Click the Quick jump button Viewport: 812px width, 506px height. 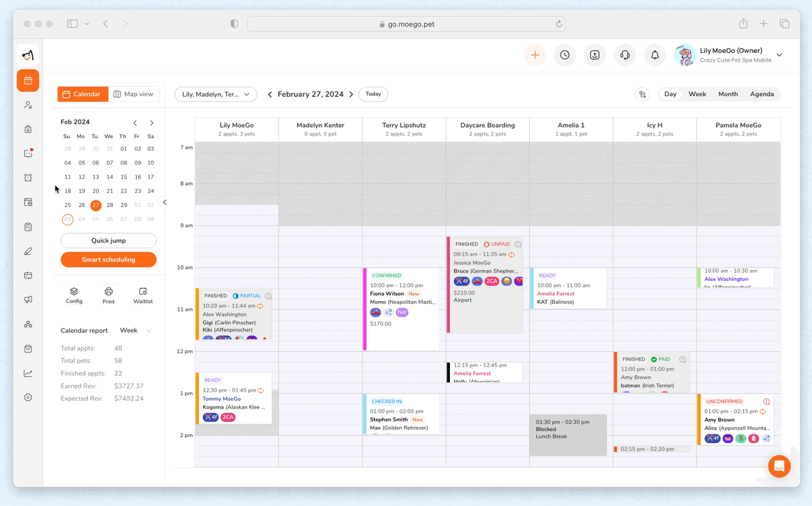108,241
